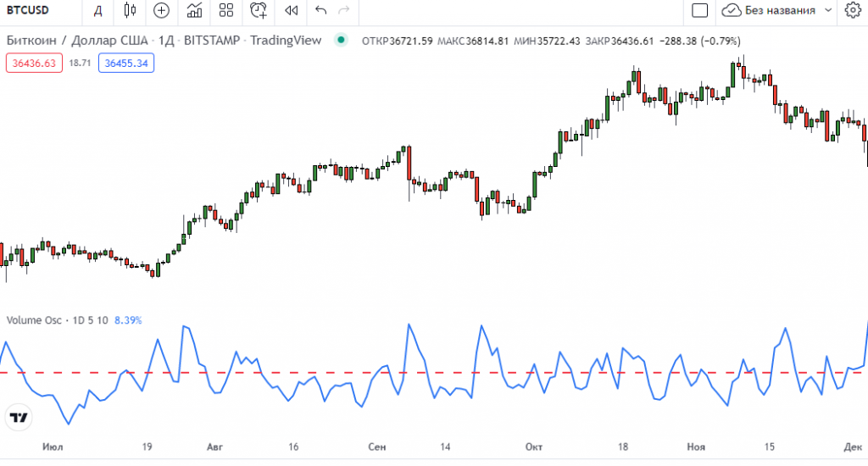Screen dimensions: 868x466
Task: Click the −288.38 (−0.79%) change value
Action: click(699, 41)
